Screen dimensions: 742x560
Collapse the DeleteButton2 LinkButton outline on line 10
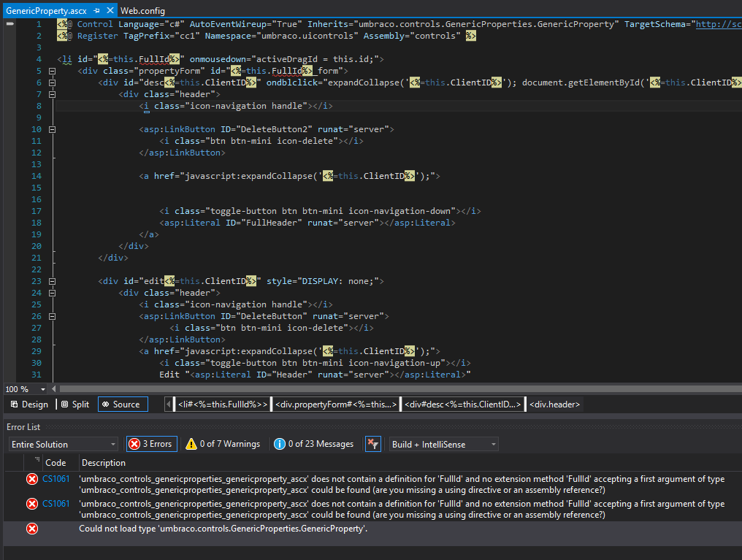52,129
